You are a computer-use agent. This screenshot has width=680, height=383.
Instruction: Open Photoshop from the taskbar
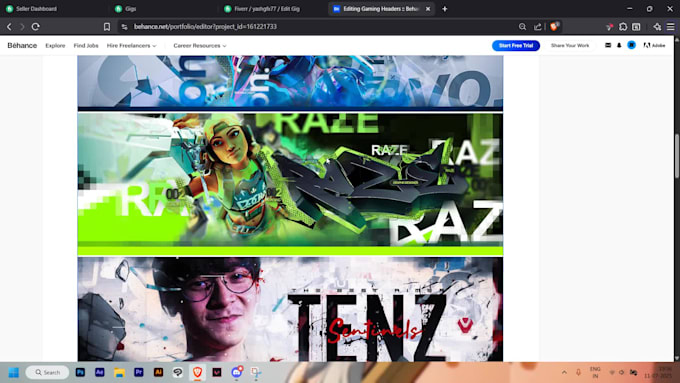[x=80, y=372]
